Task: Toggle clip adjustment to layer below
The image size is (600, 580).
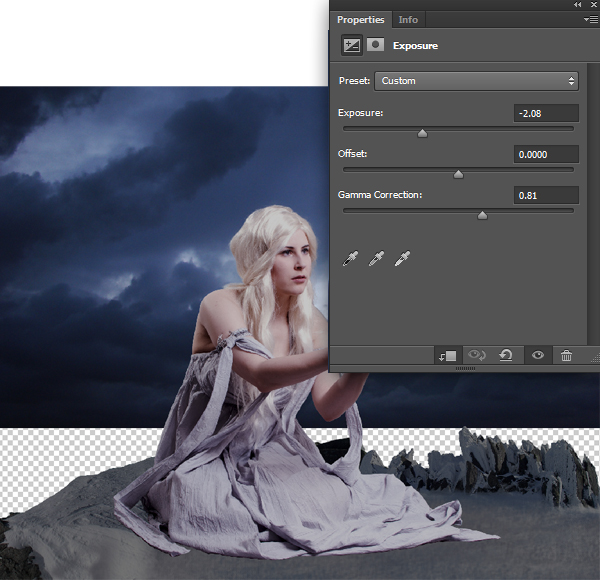Action: point(447,356)
